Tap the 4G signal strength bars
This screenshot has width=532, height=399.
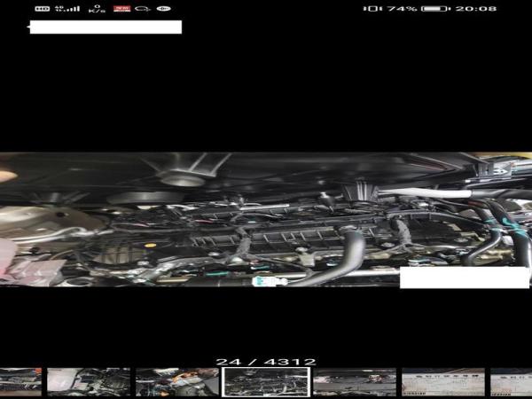tap(66, 9)
